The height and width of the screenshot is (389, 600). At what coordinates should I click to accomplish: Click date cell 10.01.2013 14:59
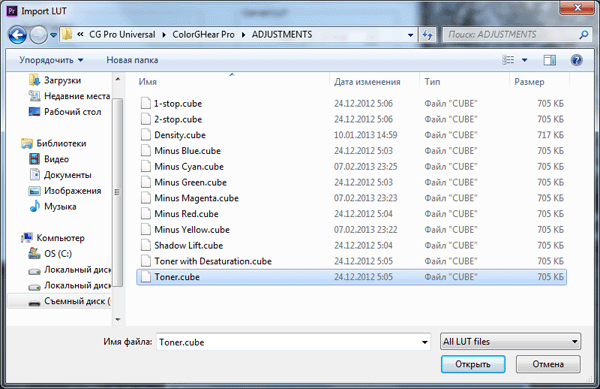[365, 135]
